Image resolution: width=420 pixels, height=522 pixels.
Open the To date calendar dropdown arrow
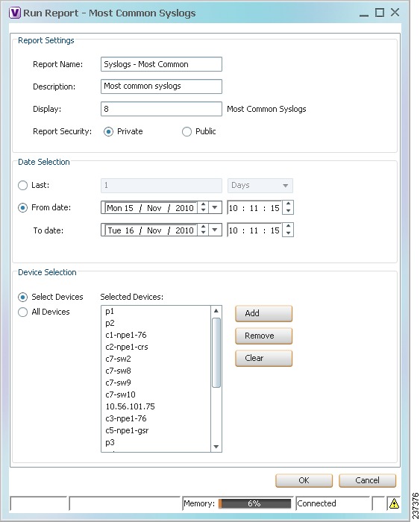tap(215, 230)
